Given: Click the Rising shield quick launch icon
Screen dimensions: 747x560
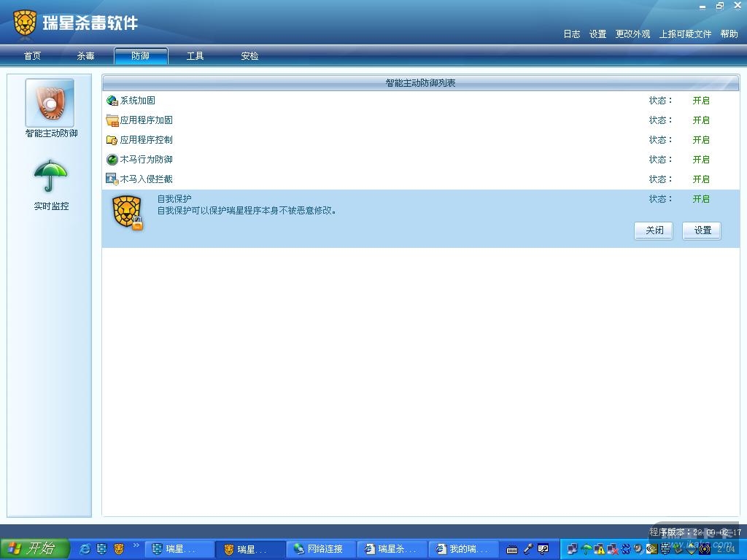Looking at the screenshot, I should [x=101, y=549].
